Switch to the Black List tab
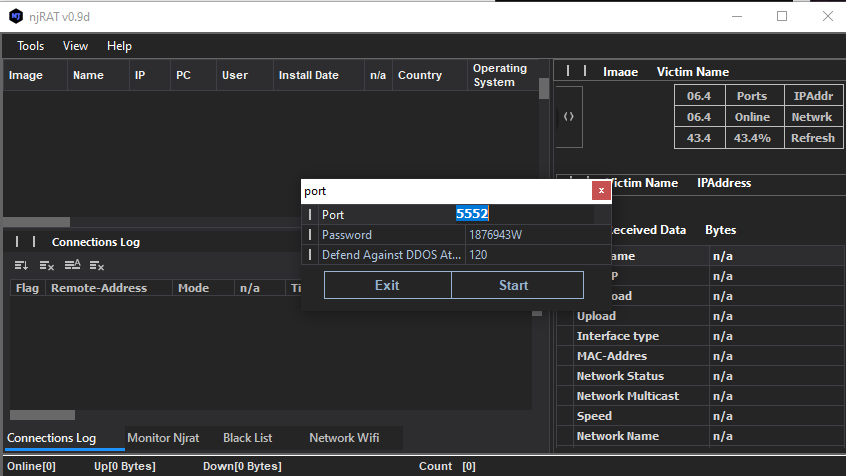The image size is (846, 476). click(x=248, y=438)
